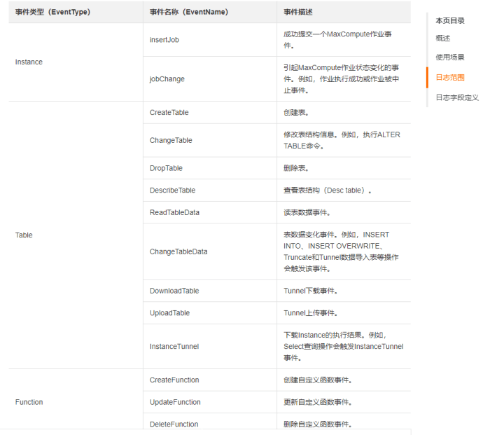Viewport: 504px width, 435px height.
Task: Click the 事件描述 column header
Action: [x=297, y=12]
